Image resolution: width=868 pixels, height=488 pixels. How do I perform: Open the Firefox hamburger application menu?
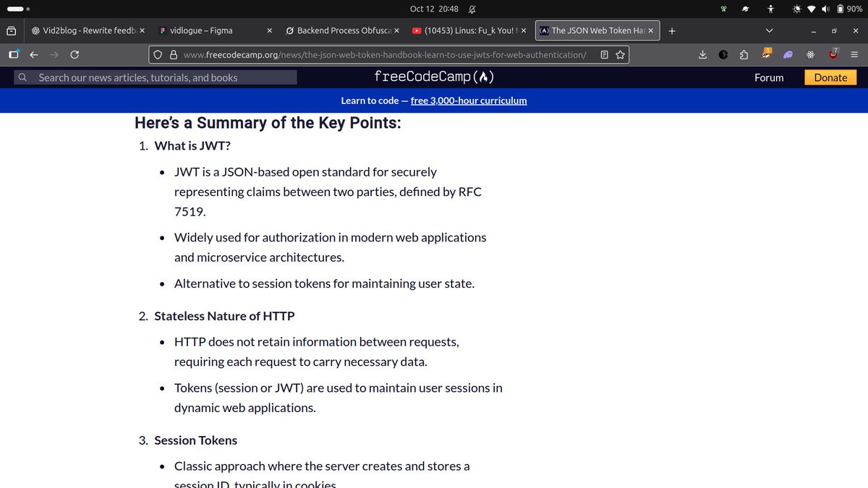pos(854,54)
